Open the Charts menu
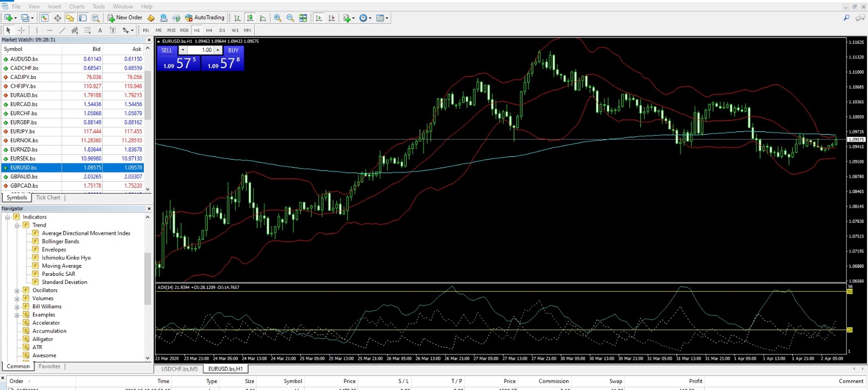The width and height of the screenshot is (868, 390). click(77, 6)
